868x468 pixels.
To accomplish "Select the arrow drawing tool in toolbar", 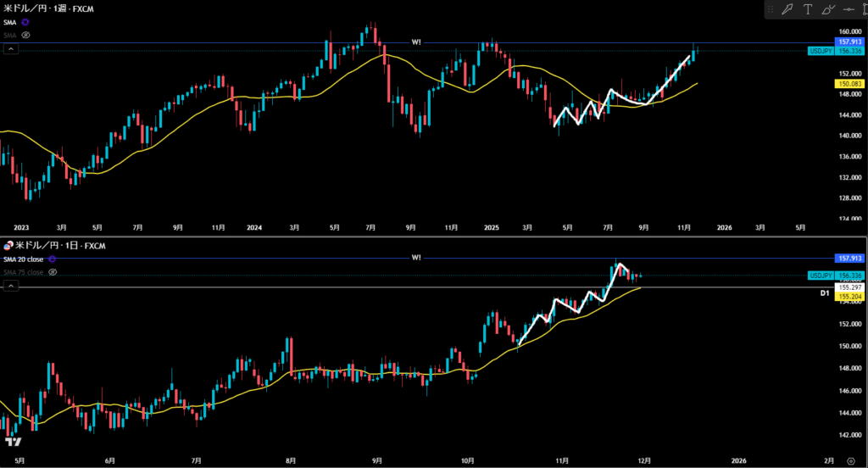I will 787,9.
